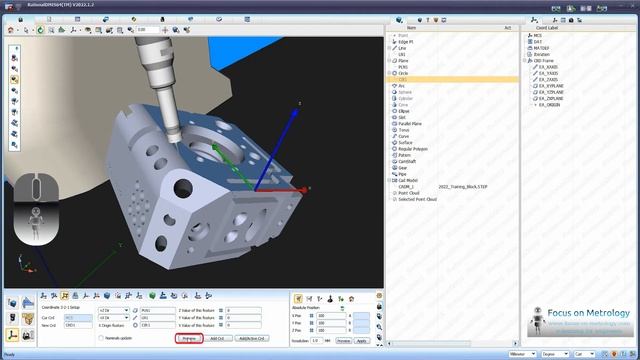Viewport: 640px width, 360px height.
Task: Click the Name column header
Action: point(411,28)
